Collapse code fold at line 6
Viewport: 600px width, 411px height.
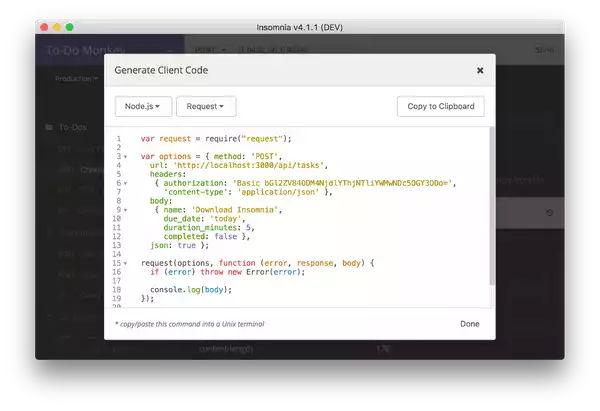[125, 183]
